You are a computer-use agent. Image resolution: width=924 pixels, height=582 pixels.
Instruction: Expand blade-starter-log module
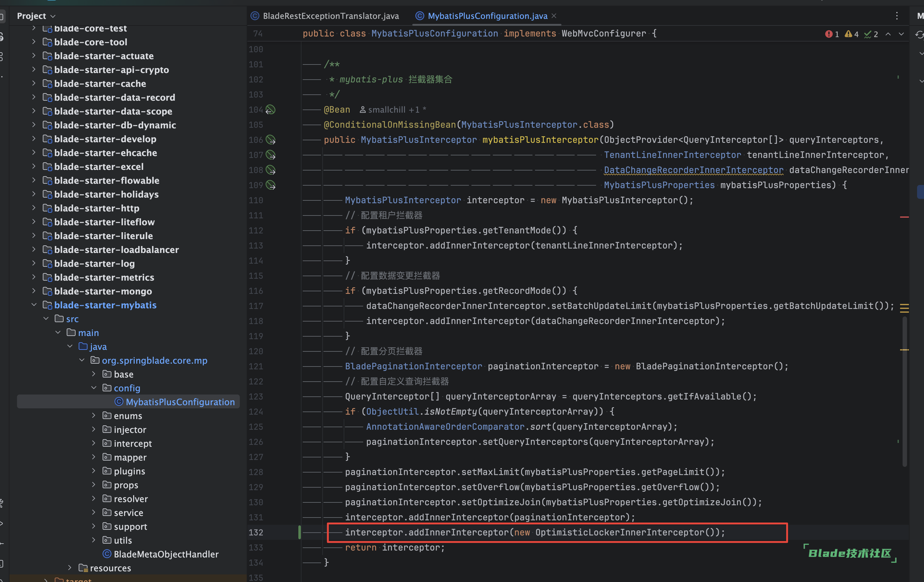(x=34, y=263)
